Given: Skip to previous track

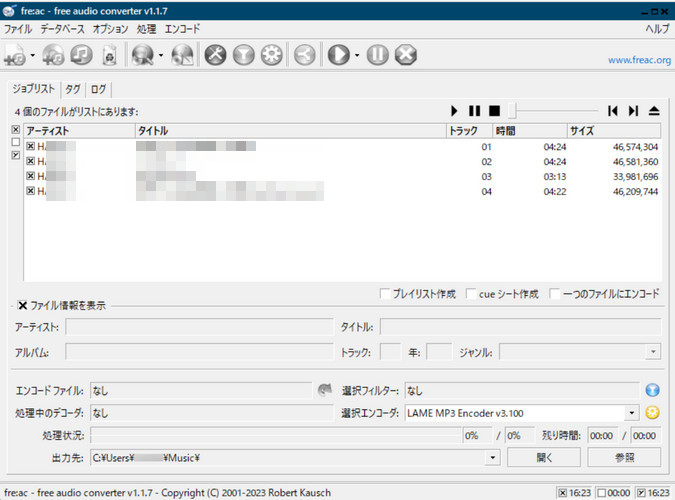Looking at the screenshot, I should point(613,111).
